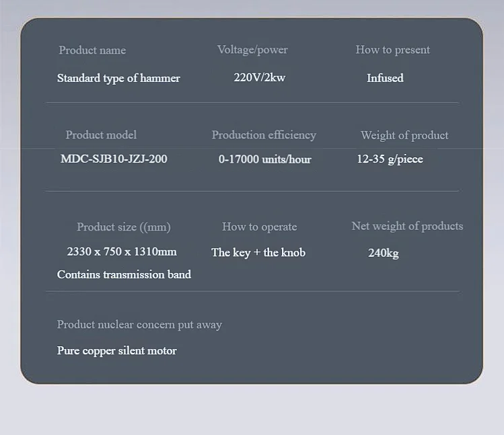The image size is (504, 435).
Task: Select the "220V/2kw" value
Action: coord(259,77)
